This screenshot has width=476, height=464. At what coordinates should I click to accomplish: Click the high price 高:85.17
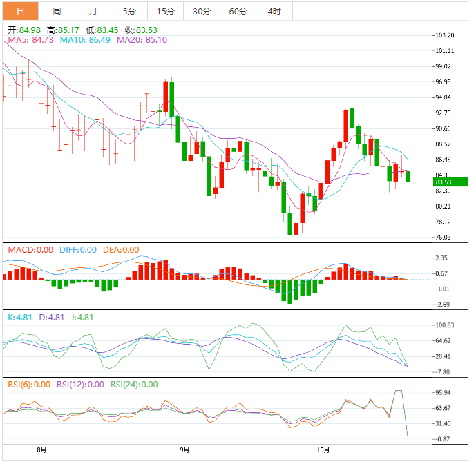point(63,30)
